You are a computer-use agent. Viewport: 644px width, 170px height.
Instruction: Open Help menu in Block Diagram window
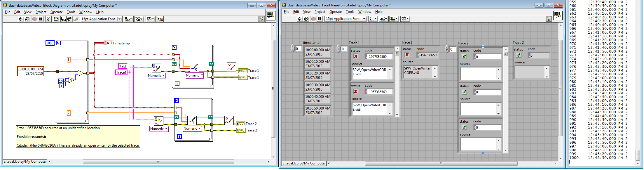[x=100, y=12]
